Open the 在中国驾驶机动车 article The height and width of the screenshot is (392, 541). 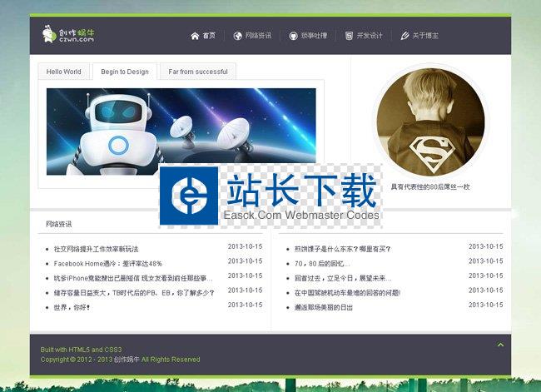click(347, 293)
